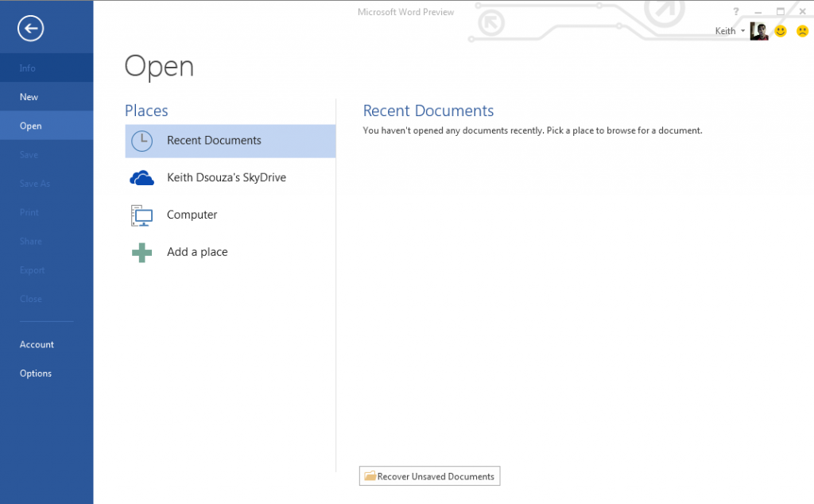The height and width of the screenshot is (504, 814).
Task: Open the Info tab in sidebar
Action: point(47,68)
